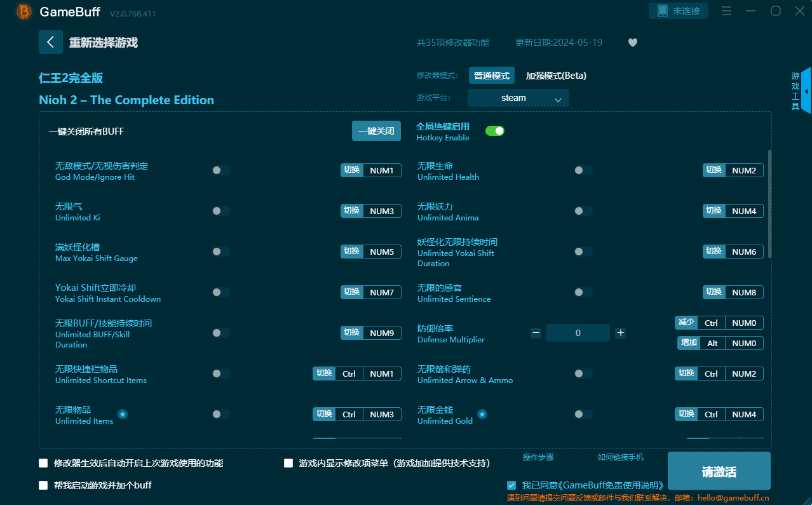Open the 操作步骤 operation steps link
Image resolution: width=812 pixels, height=505 pixels.
pos(538,457)
